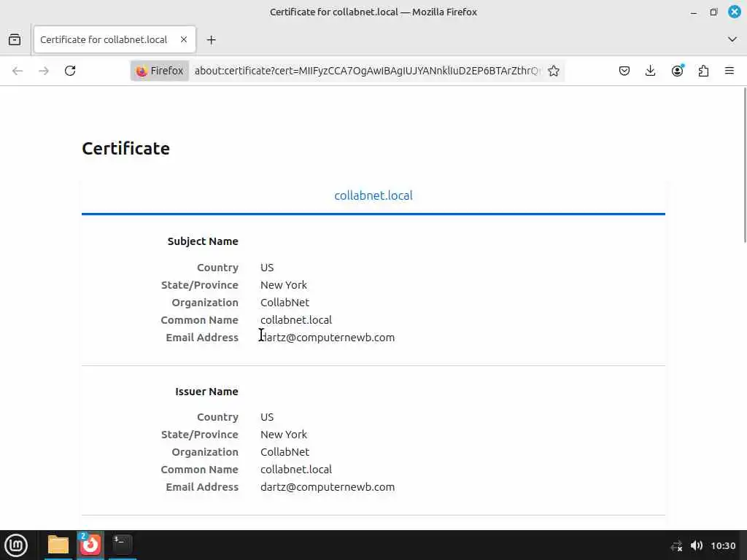This screenshot has width=747, height=560.
Task: Click the Subject Email Address label
Action: click(x=202, y=338)
